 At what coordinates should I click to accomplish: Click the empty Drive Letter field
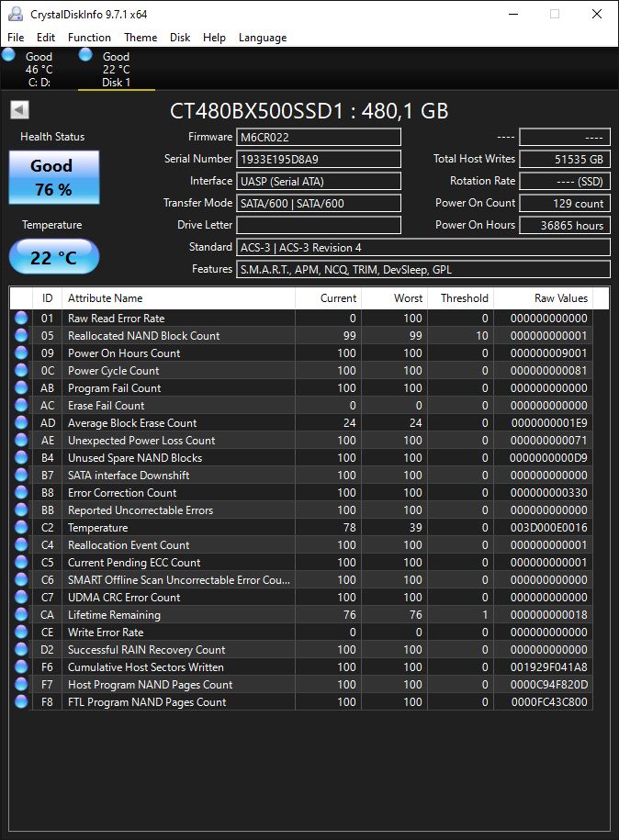tap(319, 225)
